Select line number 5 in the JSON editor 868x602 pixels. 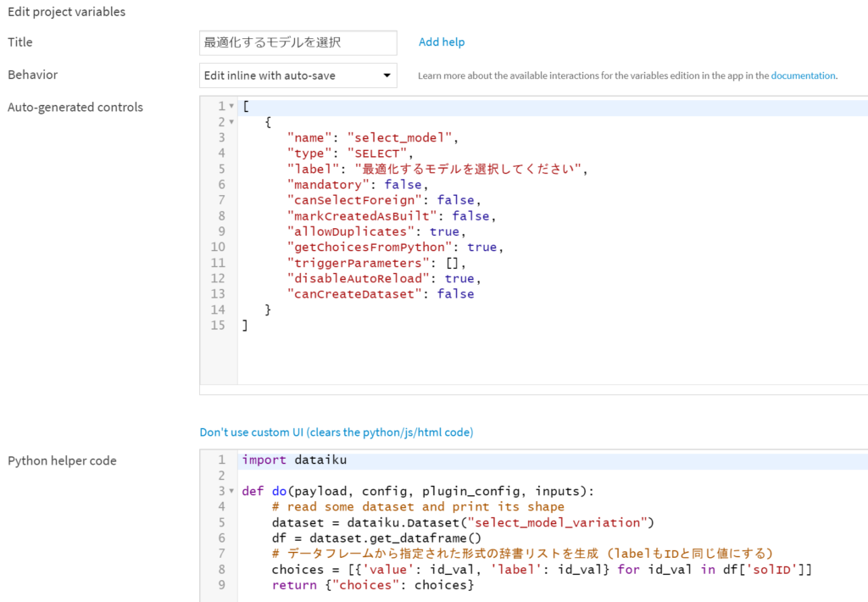(220, 168)
